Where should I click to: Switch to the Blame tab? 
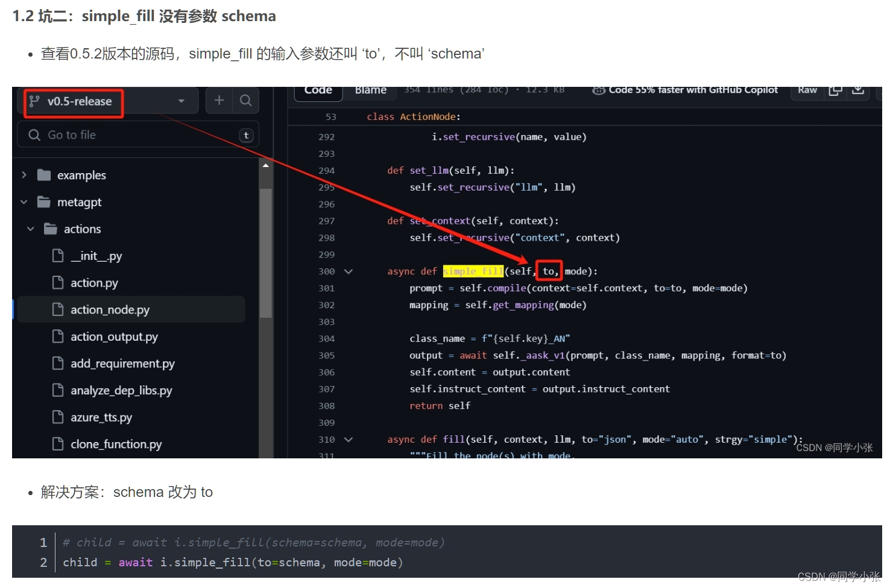click(370, 91)
